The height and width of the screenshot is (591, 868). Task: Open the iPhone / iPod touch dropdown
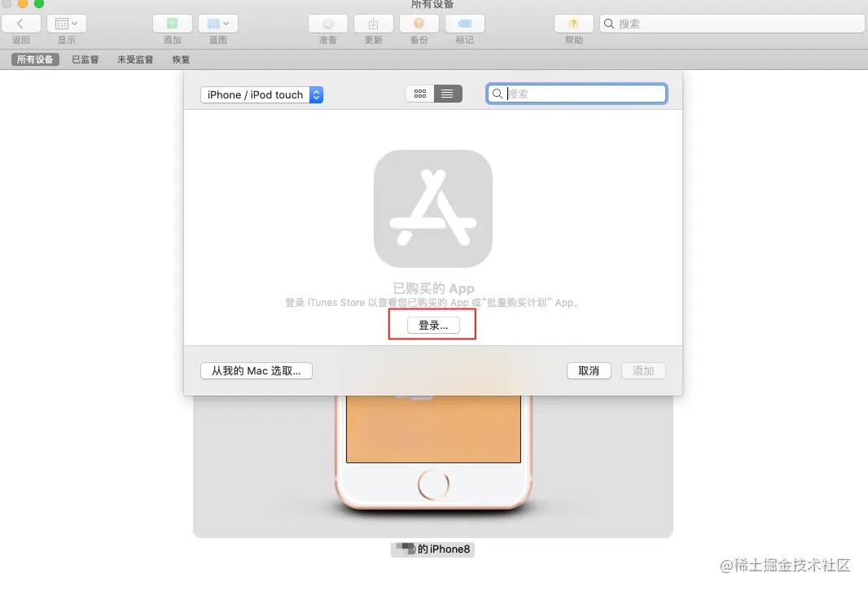pyautogui.click(x=262, y=94)
